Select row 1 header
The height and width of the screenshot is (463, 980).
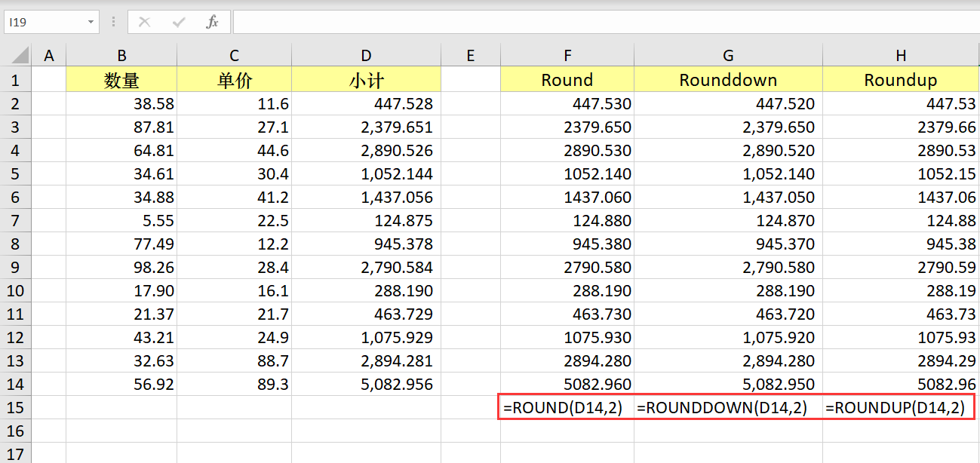click(16, 80)
